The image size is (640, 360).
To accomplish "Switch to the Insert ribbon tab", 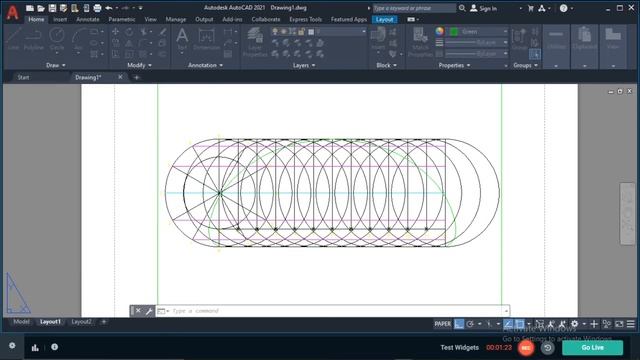I will (x=60, y=19).
